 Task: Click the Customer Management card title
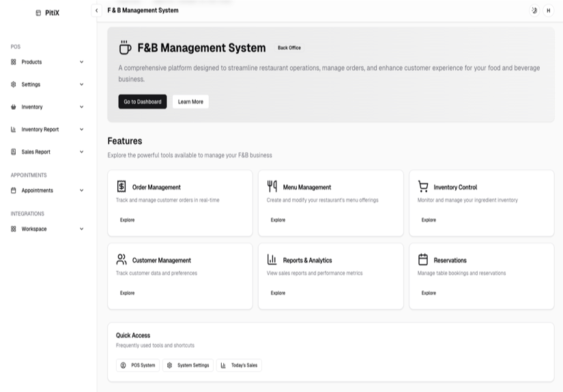pyautogui.click(x=162, y=260)
